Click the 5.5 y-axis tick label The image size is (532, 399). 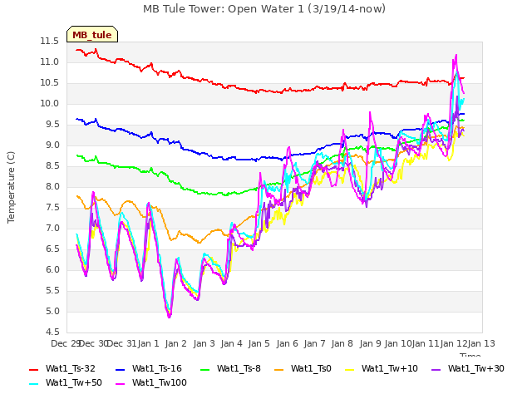52,291
